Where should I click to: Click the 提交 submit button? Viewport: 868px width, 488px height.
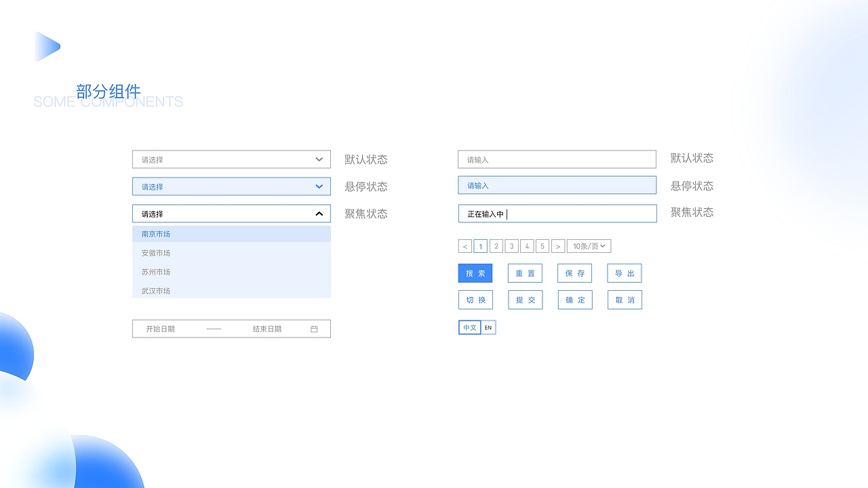pos(526,300)
